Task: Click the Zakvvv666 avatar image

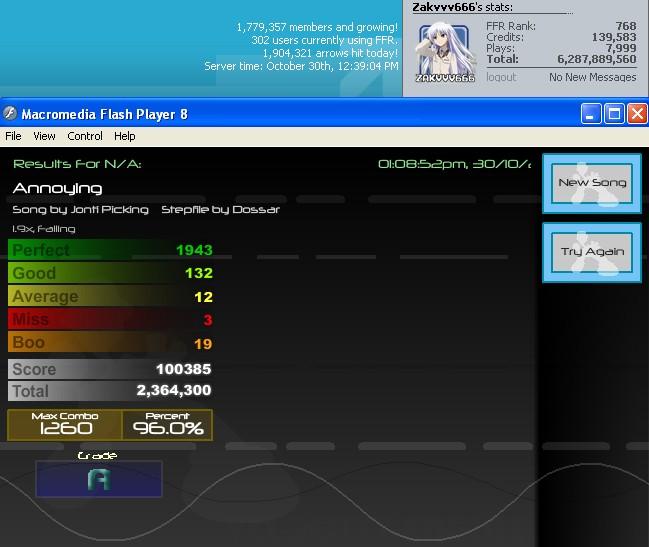Action: (x=445, y=53)
